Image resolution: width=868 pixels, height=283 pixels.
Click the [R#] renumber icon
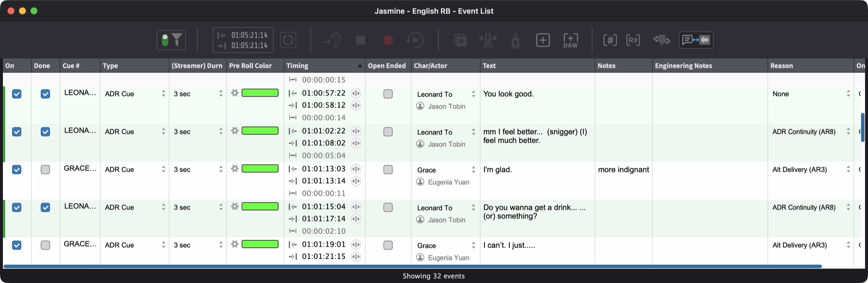tap(633, 40)
